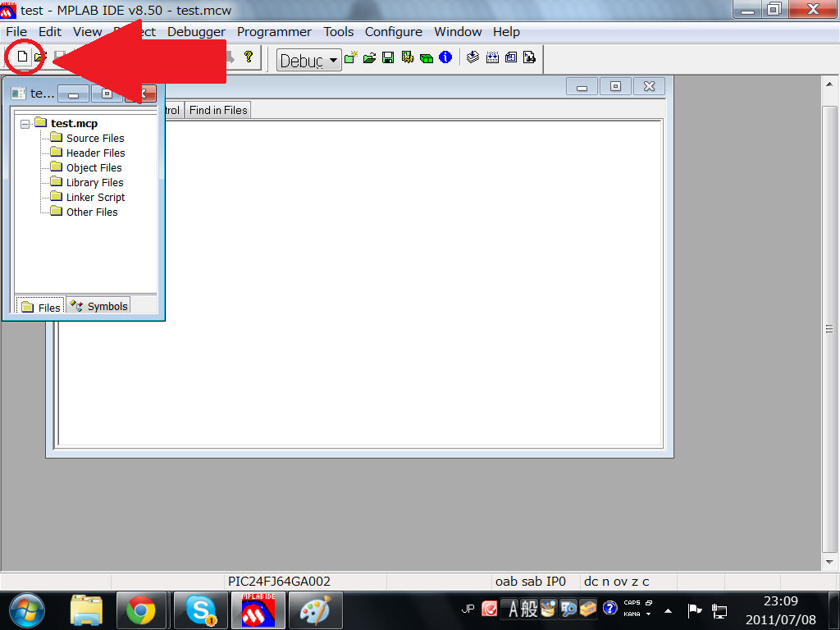Select the Other Files folder

coord(92,212)
